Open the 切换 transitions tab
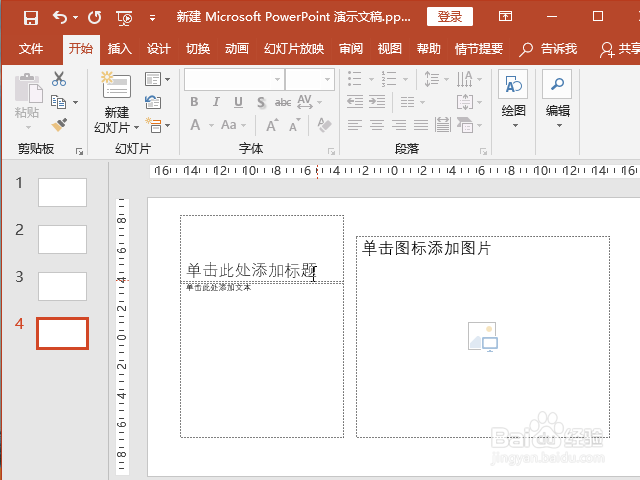Viewport: 640px width, 480px height. (x=198, y=49)
